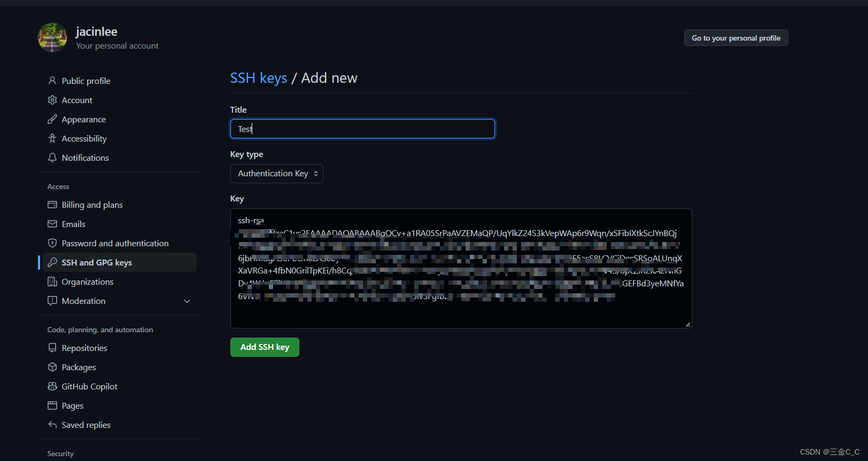
Task: Open Appearance settings
Action: (x=84, y=119)
